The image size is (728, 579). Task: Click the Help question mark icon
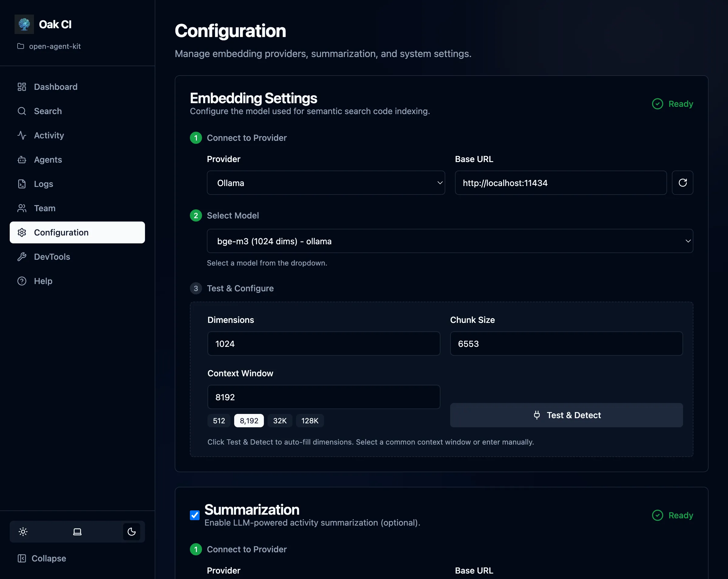pos(22,281)
